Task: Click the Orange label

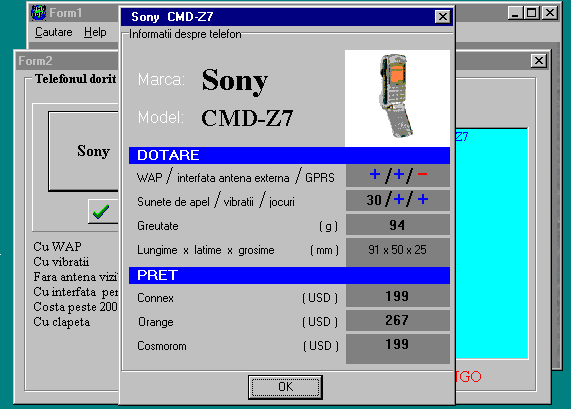Action: [155, 322]
